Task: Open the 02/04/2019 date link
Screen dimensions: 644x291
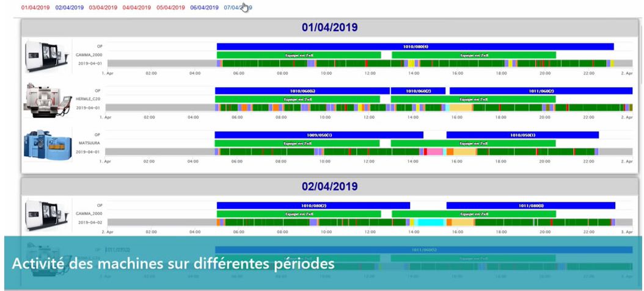Action: (x=69, y=8)
